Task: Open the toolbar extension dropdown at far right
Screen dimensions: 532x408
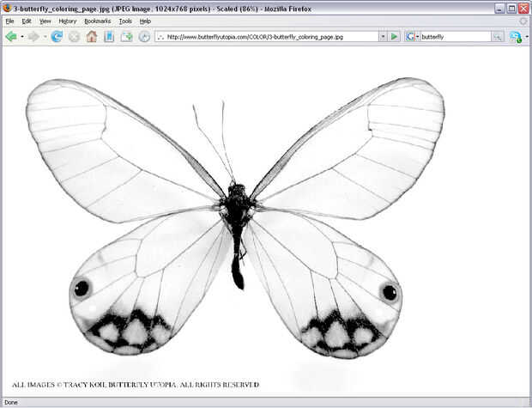Action: (x=527, y=37)
